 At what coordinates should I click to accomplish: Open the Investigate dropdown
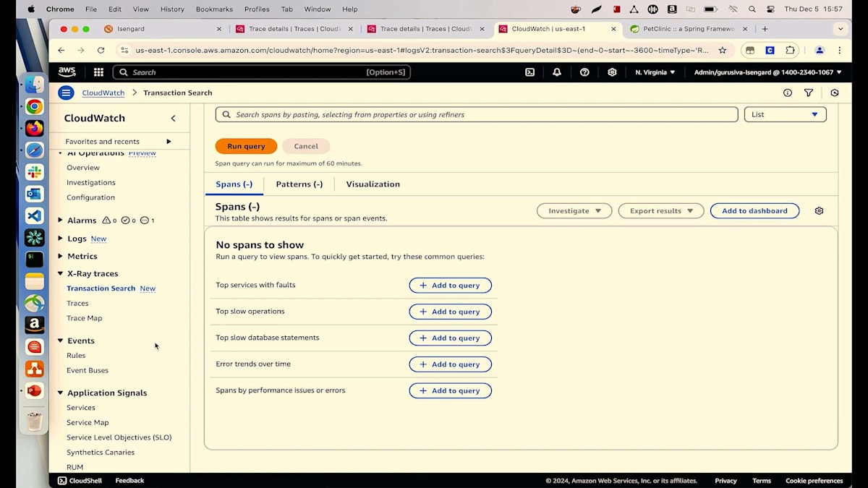pyautogui.click(x=574, y=210)
